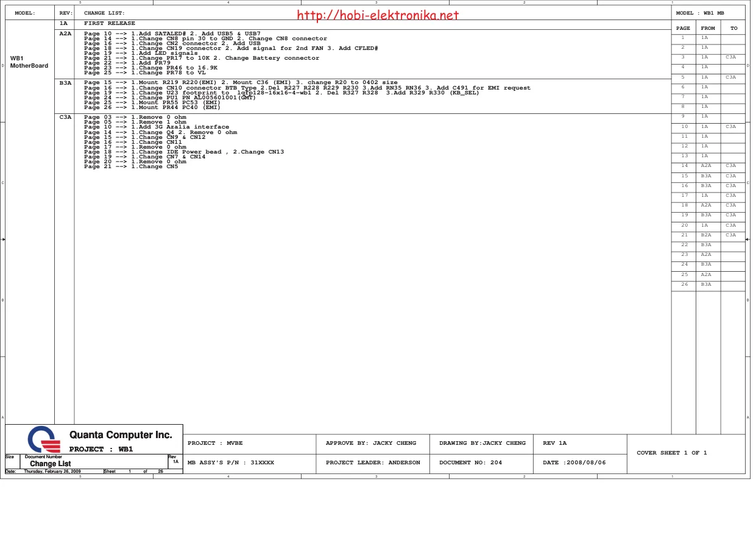Select the 'WB1 MotherBoard' model text
This screenshot has width=756, height=535.
29,62
